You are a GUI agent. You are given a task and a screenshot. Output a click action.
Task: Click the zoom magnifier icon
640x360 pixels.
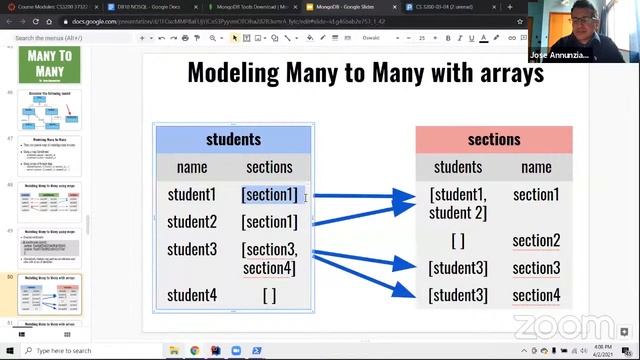click(213, 38)
